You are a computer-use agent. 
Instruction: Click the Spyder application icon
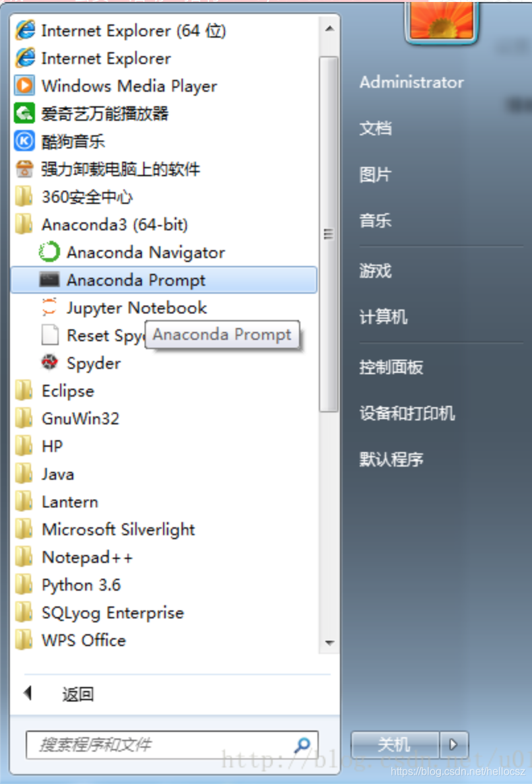coord(49,363)
